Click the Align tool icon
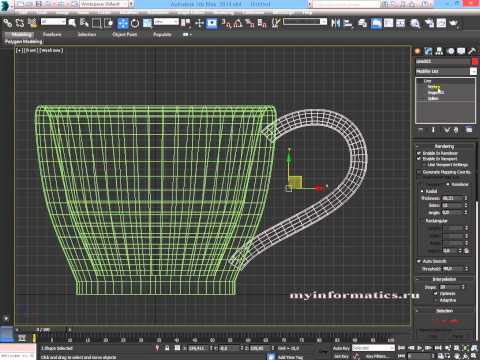Image resolution: width=480 pixels, height=360 pixels. click(348, 23)
